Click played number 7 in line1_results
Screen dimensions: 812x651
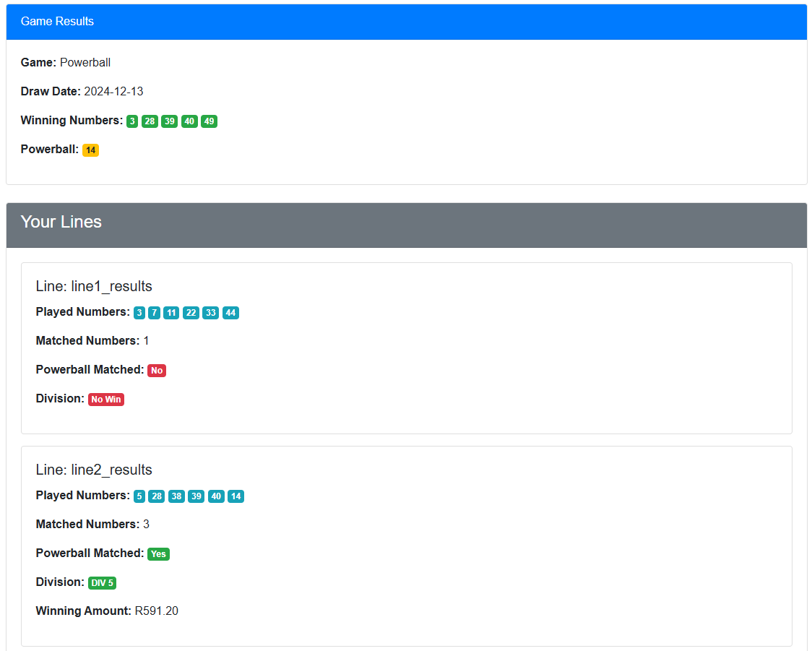point(152,312)
